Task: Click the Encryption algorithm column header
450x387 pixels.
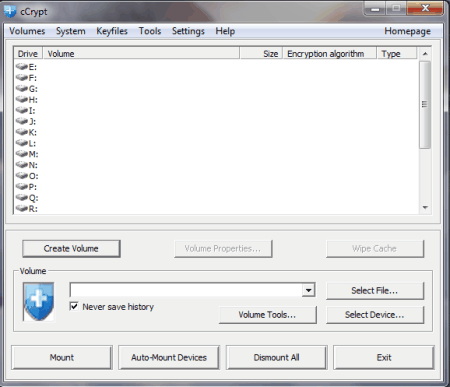Action: pyautogui.click(x=330, y=54)
